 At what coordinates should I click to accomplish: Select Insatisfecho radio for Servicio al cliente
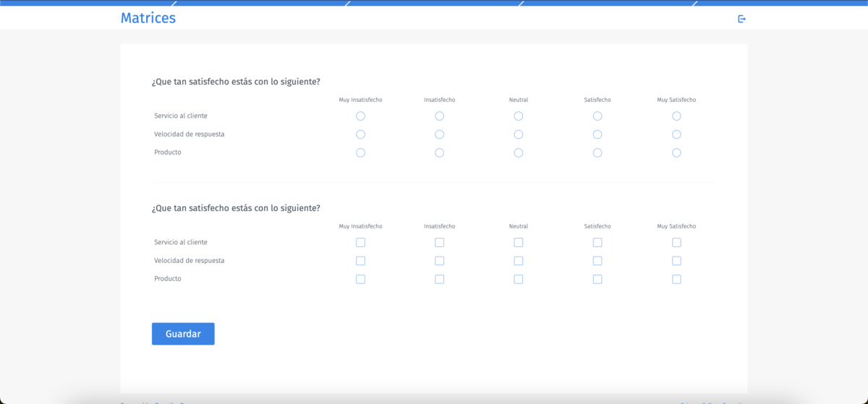click(439, 116)
